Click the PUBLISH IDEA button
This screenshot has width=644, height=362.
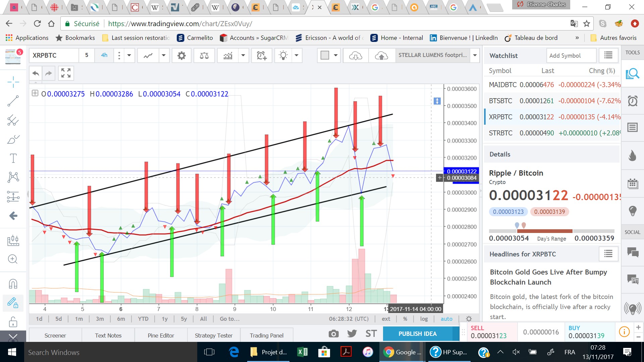[x=417, y=334]
